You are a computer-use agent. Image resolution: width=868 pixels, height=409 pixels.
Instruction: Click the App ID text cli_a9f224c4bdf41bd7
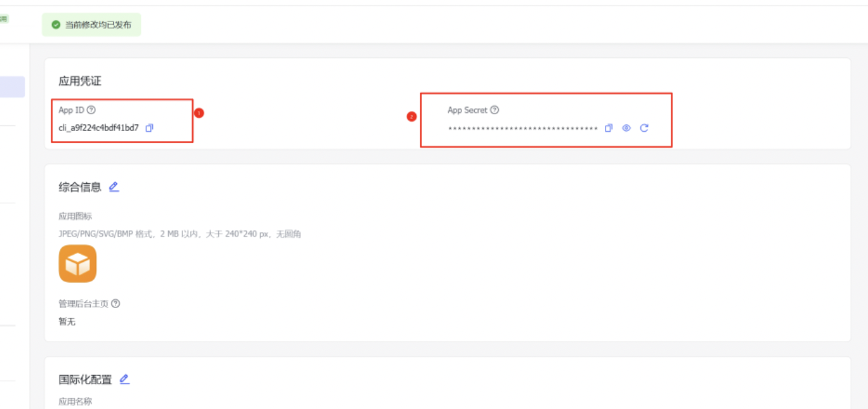99,128
